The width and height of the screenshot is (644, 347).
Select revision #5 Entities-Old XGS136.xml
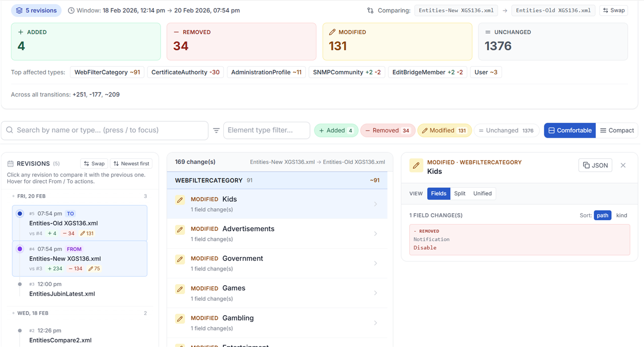[79, 223]
